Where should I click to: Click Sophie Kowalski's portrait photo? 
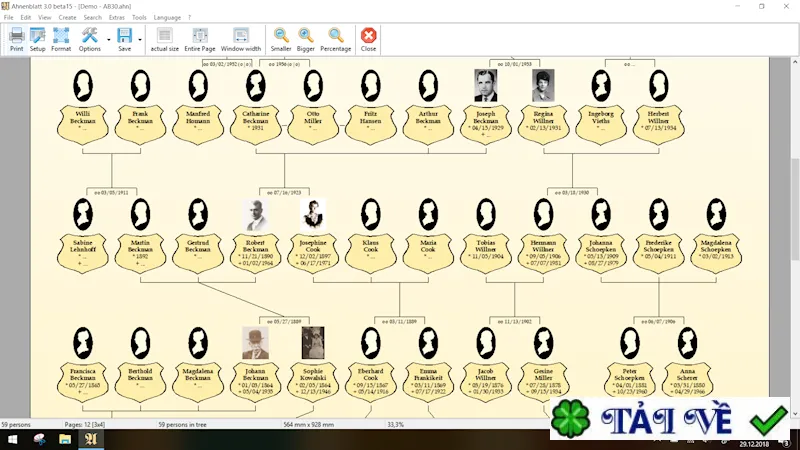(x=313, y=343)
